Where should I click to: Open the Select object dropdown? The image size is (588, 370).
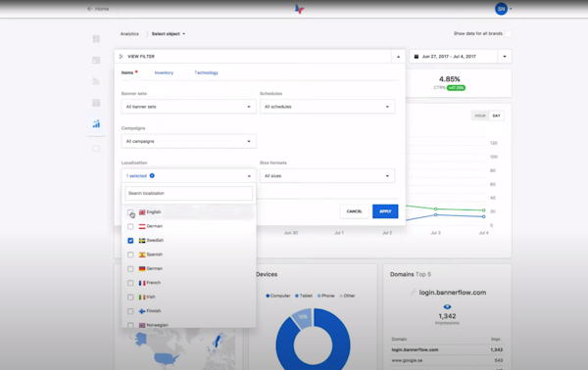169,33
